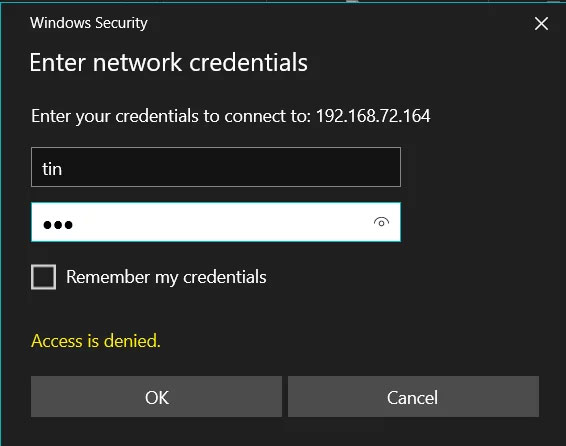Click the Remember my credentials label text

pos(166,277)
